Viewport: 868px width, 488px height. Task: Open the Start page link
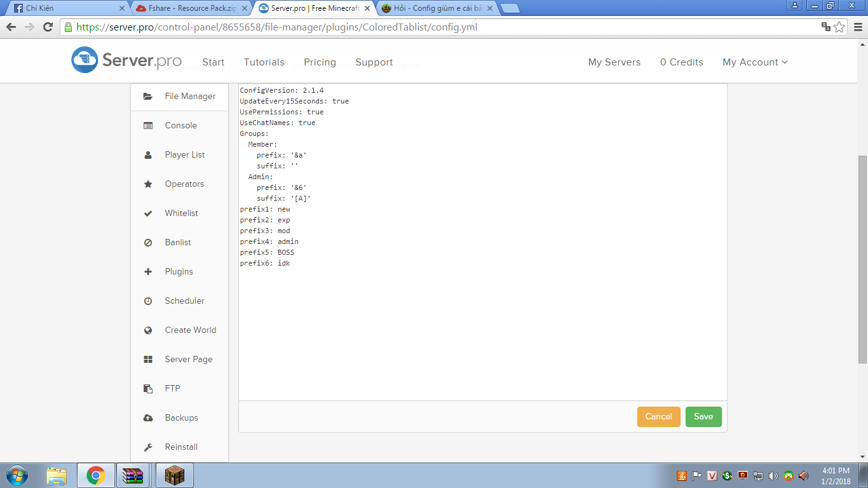[214, 62]
